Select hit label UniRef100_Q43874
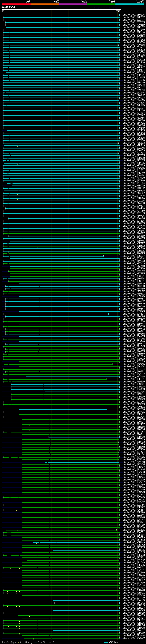This screenshot has height=644, width=146. coord(133,52)
